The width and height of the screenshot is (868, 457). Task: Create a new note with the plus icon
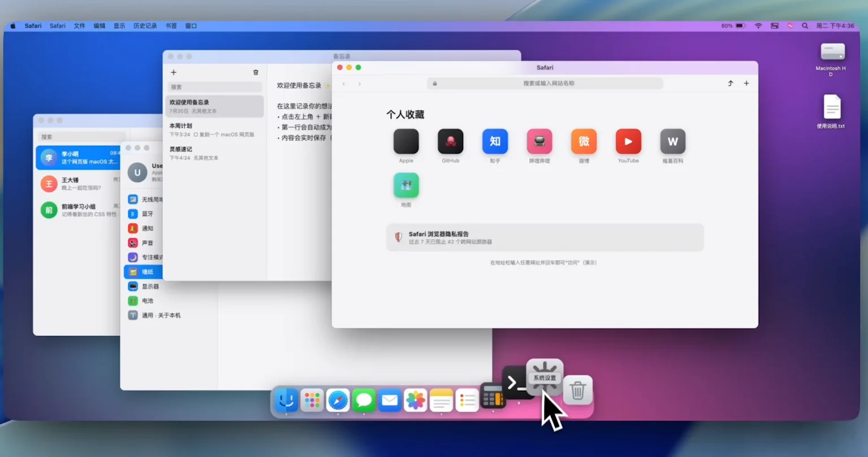coord(174,72)
